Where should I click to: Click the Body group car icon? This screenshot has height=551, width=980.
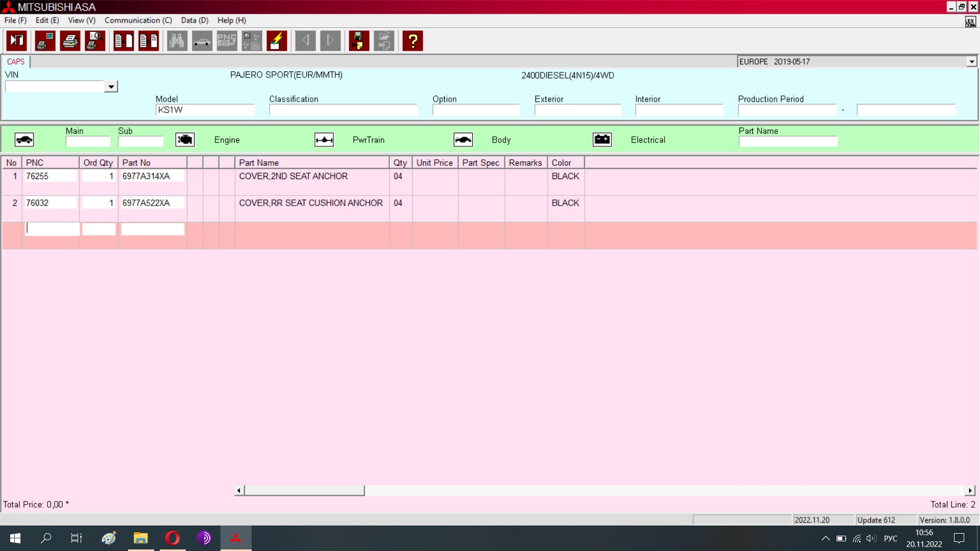coord(463,140)
